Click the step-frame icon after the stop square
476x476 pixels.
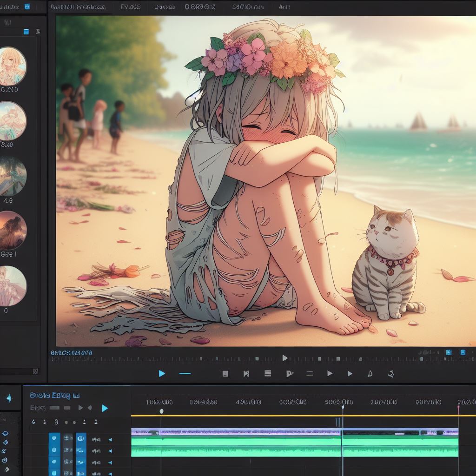[246, 374]
